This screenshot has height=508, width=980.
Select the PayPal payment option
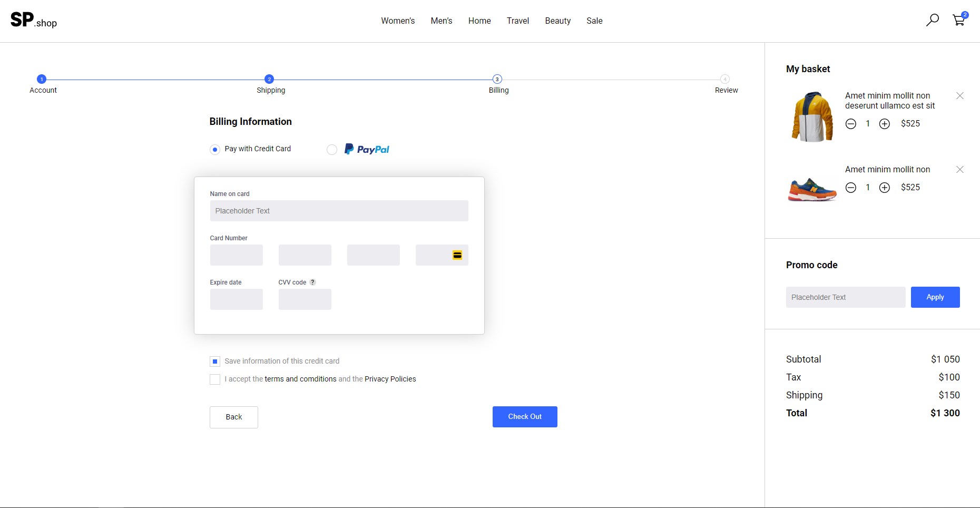[332, 150]
